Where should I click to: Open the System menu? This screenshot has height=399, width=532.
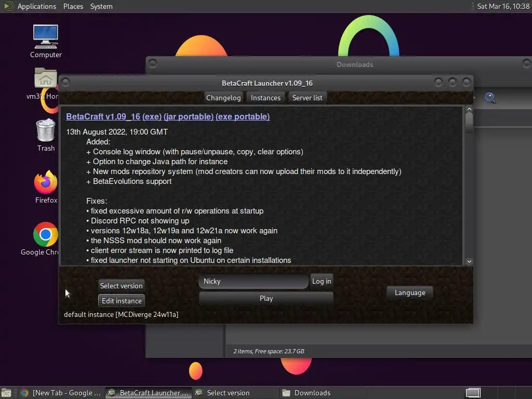pyautogui.click(x=101, y=6)
